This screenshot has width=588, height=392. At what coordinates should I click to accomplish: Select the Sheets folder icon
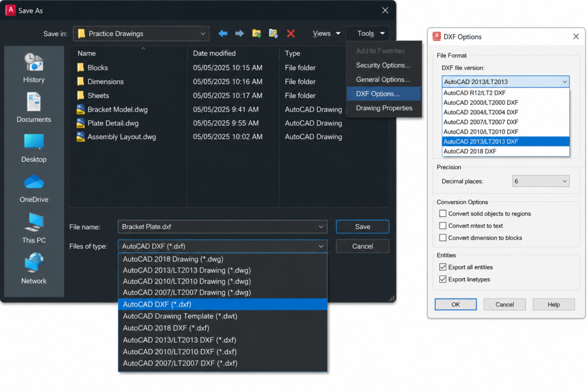80,95
